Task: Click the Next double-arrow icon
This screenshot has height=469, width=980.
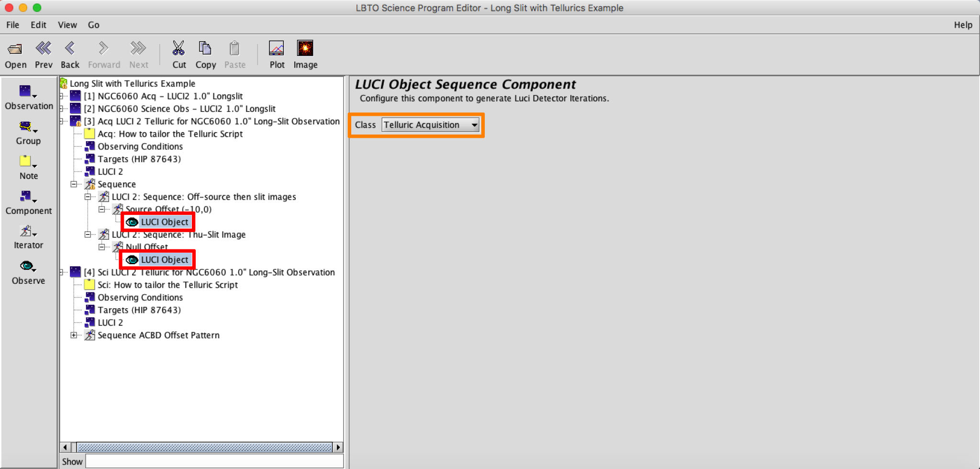Action: pos(138,48)
